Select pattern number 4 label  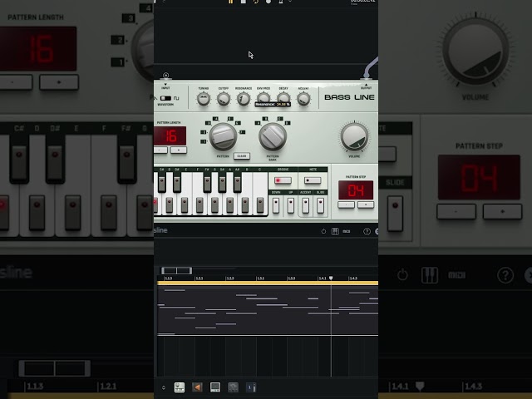point(215,119)
